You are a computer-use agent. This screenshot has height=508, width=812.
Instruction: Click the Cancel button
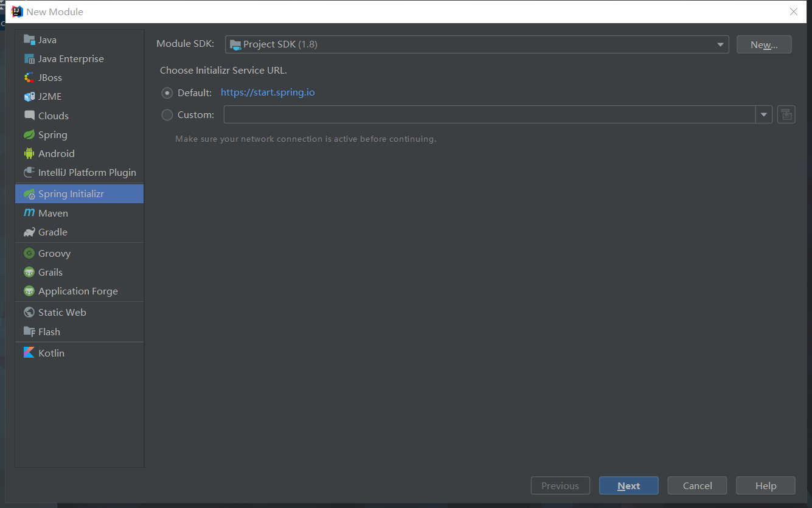point(697,485)
